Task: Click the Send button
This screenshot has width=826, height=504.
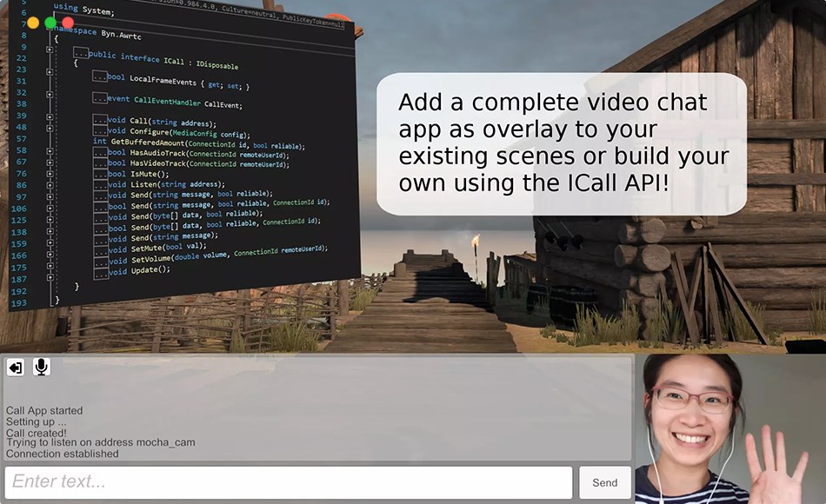Action: [x=605, y=482]
